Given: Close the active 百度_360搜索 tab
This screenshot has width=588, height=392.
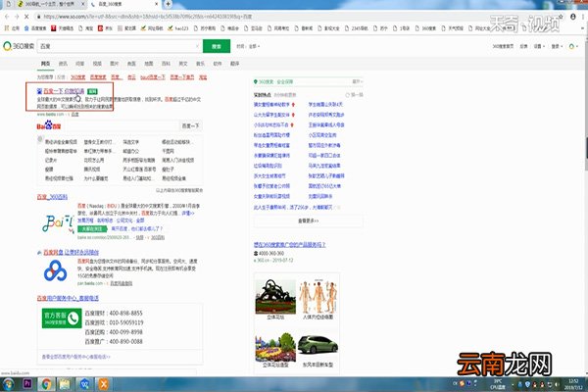Looking at the screenshot, I should pyautogui.click(x=157, y=4).
